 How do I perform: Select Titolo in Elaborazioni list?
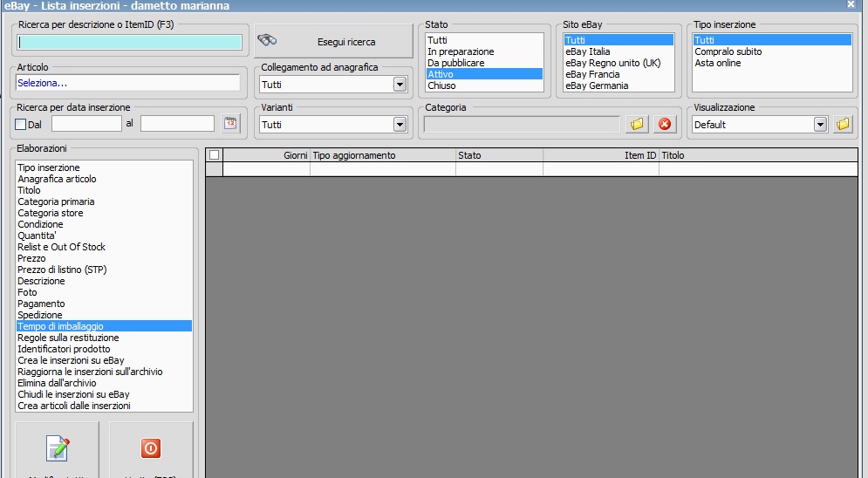[104, 190]
